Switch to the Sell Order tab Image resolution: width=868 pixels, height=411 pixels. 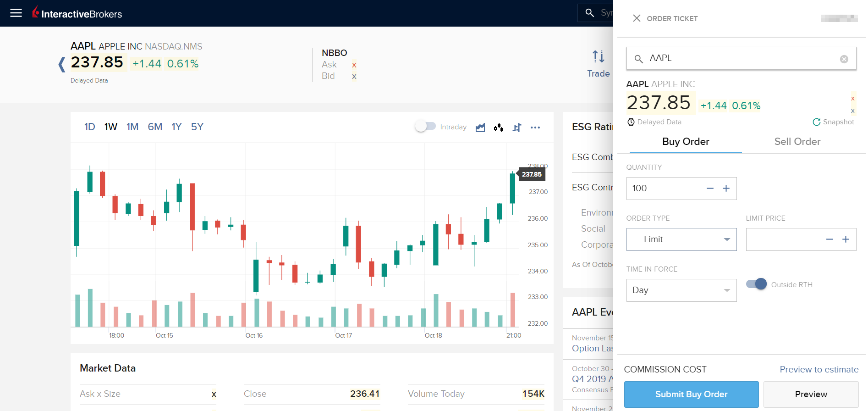tap(797, 142)
